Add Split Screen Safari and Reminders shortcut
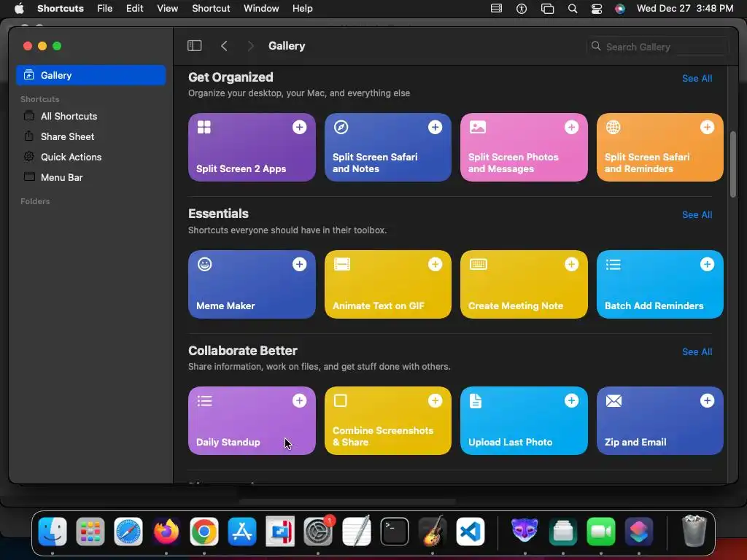This screenshot has height=560, width=747. 707,127
